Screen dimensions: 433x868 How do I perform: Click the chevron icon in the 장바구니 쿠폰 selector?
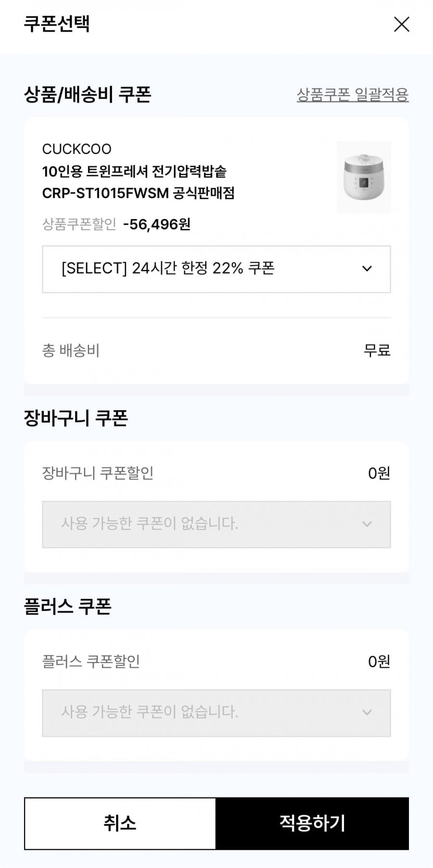(367, 524)
